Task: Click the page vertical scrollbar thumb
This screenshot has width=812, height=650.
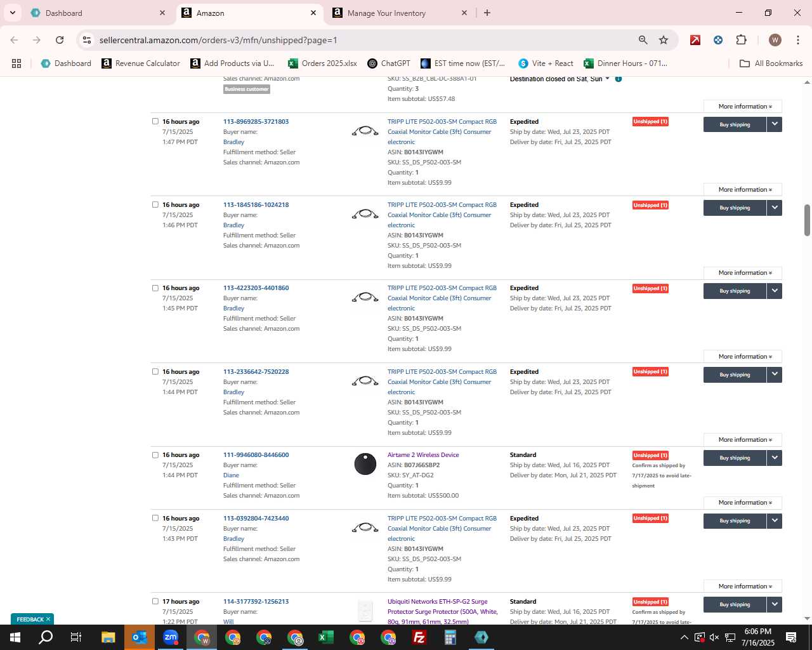Action: tap(807, 220)
